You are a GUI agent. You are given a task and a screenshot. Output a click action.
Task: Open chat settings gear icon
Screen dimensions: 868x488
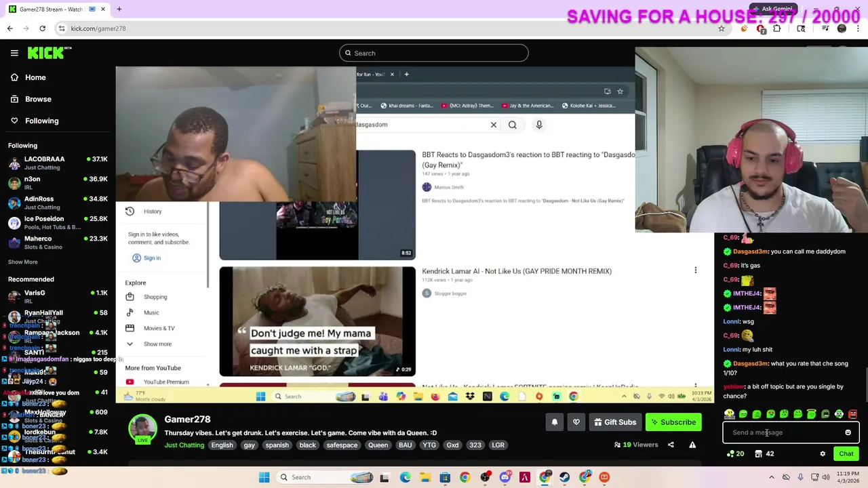tap(823, 454)
